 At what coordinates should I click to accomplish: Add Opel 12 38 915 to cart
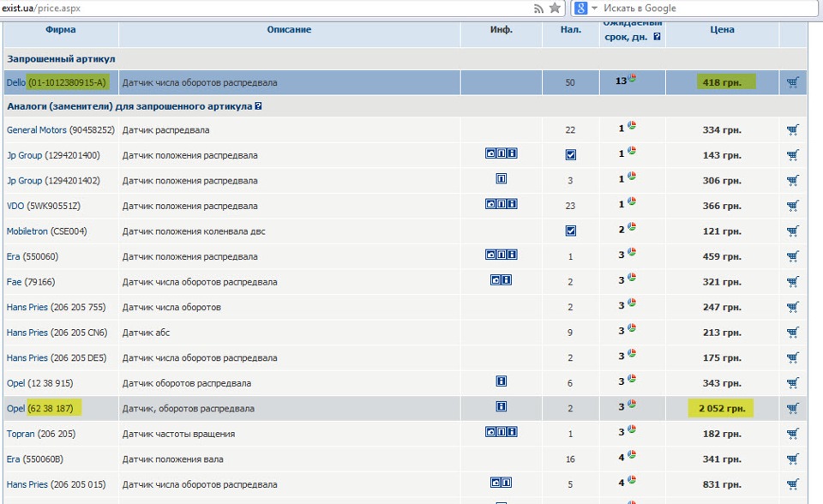(792, 383)
